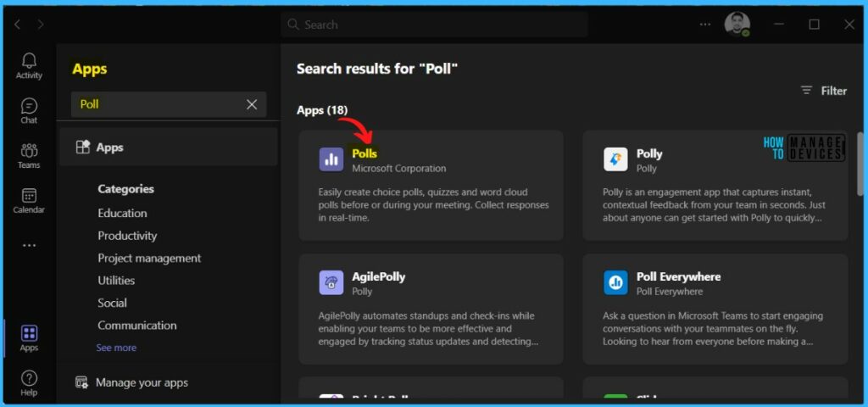Go back with the left arrow
Screen dimensions: 868x407
[x=17, y=25]
